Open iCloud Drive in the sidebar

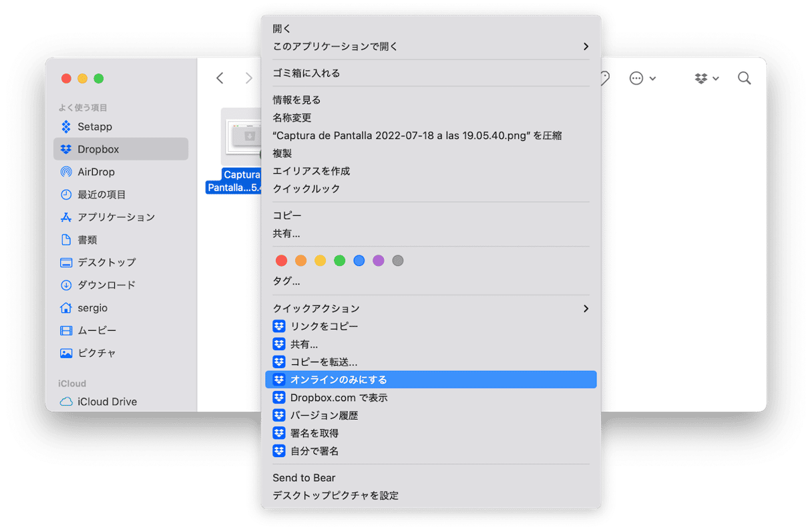pyautogui.click(x=107, y=402)
